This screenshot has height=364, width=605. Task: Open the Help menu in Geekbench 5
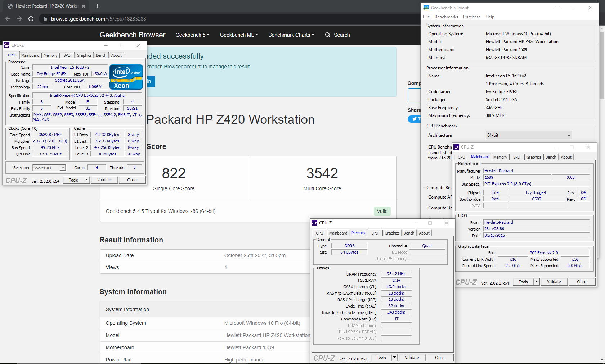click(490, 17)
